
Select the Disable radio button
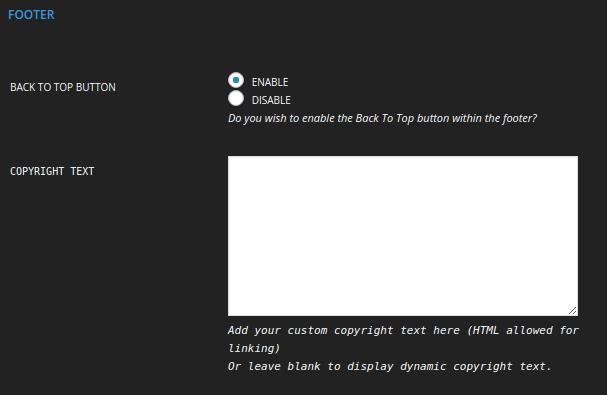tap(236, 98)
